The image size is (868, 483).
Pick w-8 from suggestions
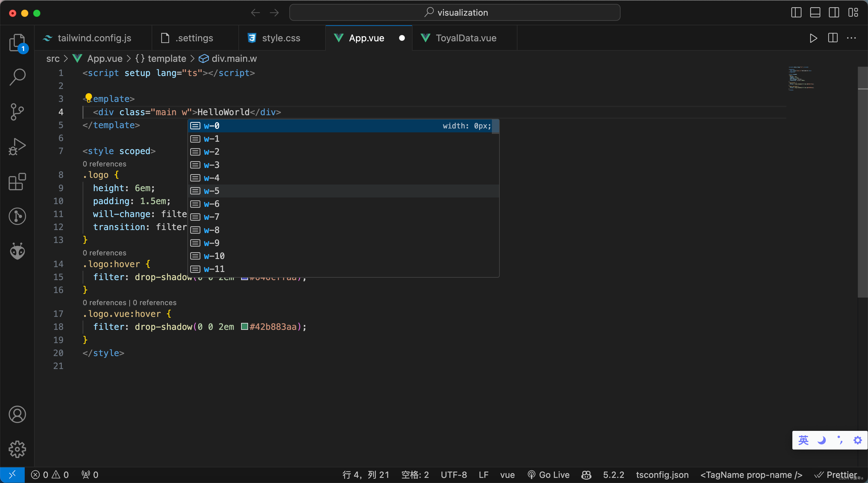tap(343, 230)
